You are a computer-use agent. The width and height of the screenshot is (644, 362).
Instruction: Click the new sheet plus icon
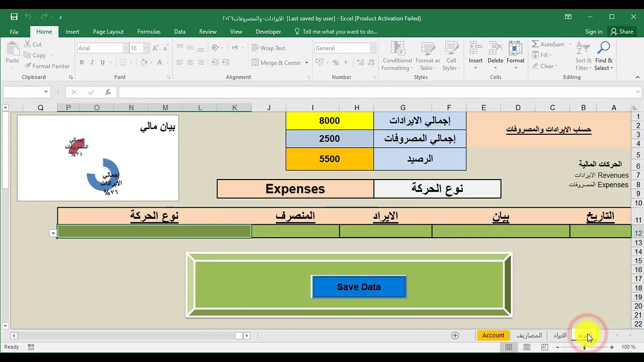[455, 335]
